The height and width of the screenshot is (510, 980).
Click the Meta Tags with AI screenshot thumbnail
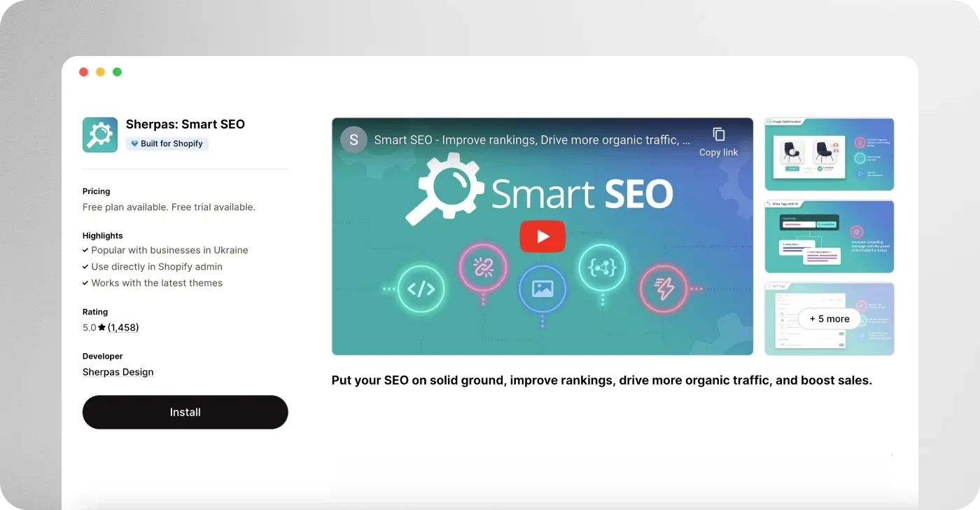point(829,236)
